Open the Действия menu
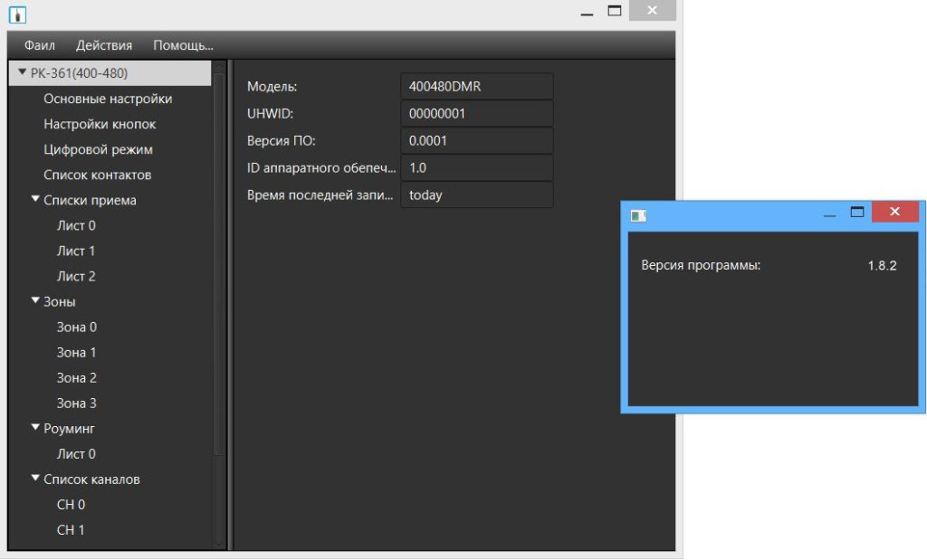 [x=104, y=45]
